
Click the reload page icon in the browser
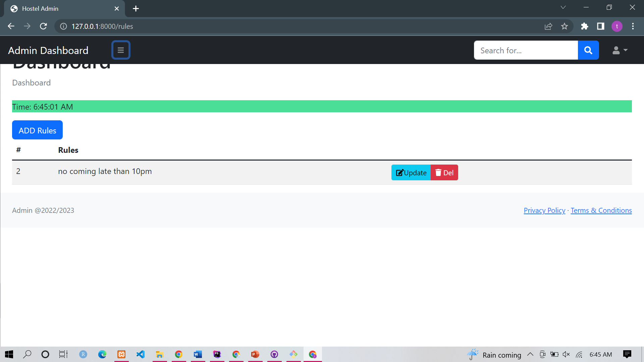tap(43, 26)
